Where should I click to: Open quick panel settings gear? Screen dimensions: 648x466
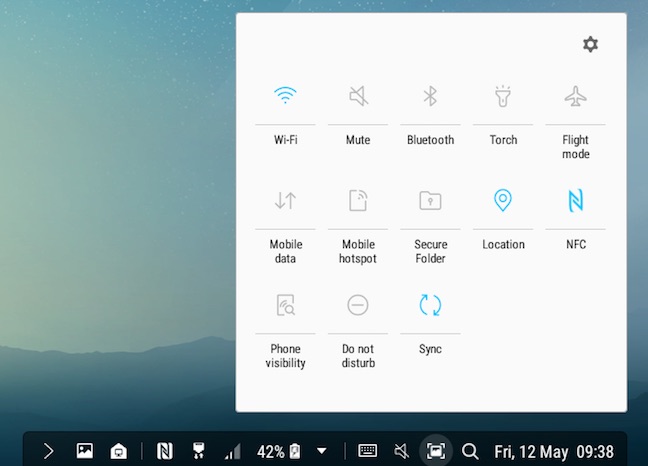[590, 44]
